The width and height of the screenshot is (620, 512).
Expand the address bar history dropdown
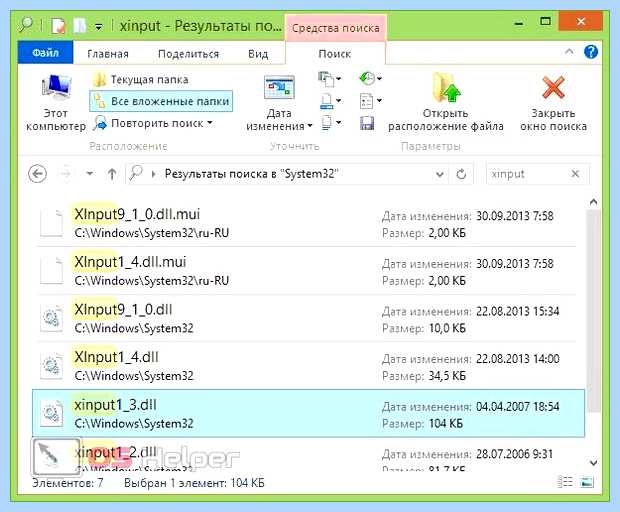coord(439,174)
